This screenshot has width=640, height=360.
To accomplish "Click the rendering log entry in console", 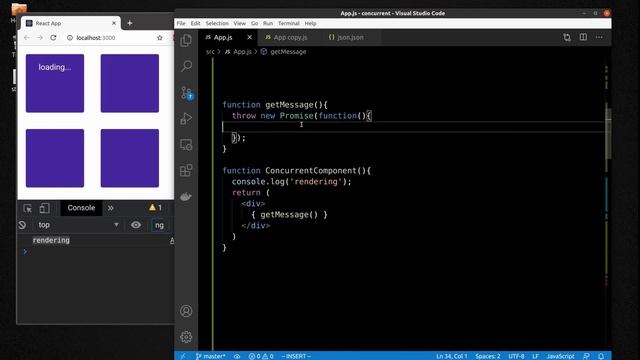I will [x=51, y=240].
